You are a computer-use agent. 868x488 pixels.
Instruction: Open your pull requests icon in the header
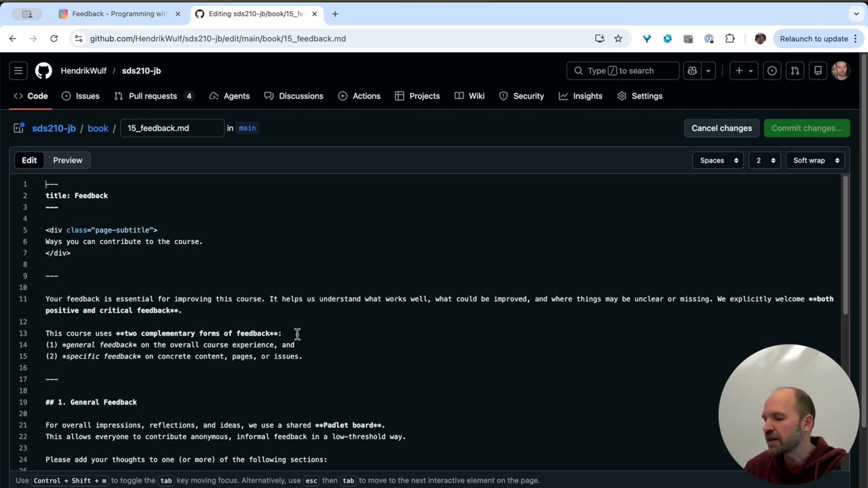(x=795, y=70)
